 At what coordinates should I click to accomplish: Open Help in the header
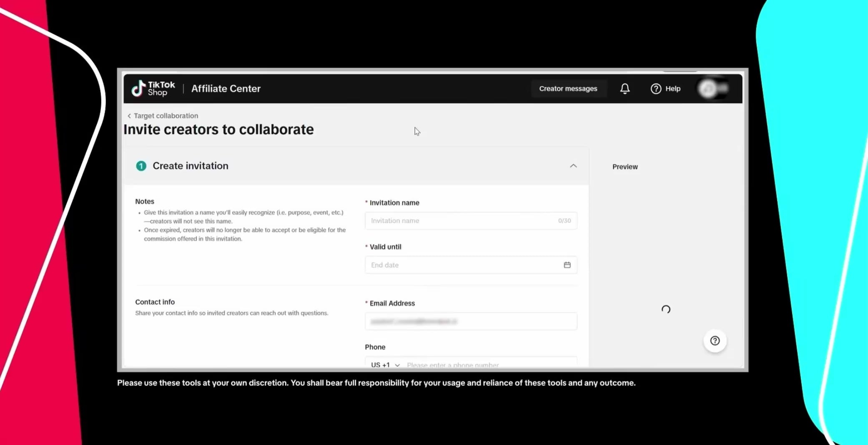click(x=665, y=88)
